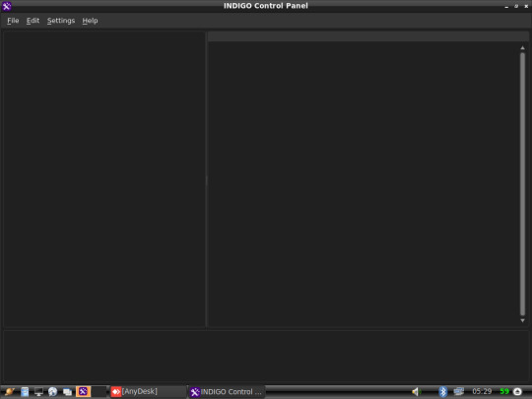Viewport: 532px width, 399px height.
Task: Open the Edit menu
Action: (33, 21)
